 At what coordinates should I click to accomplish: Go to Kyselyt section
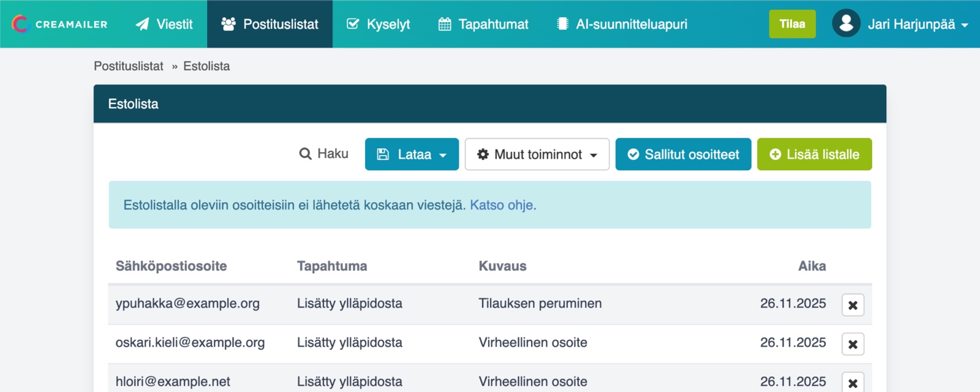click(x=379, y=24)
